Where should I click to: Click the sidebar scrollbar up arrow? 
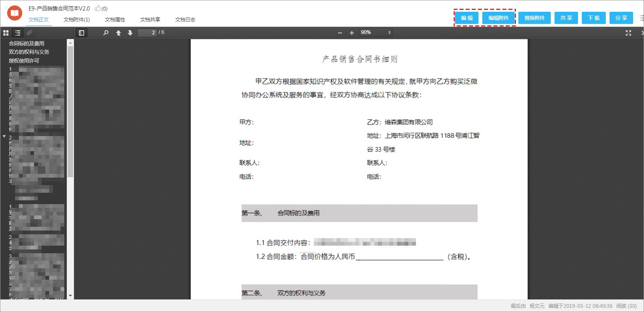click(x=70, y=42)
